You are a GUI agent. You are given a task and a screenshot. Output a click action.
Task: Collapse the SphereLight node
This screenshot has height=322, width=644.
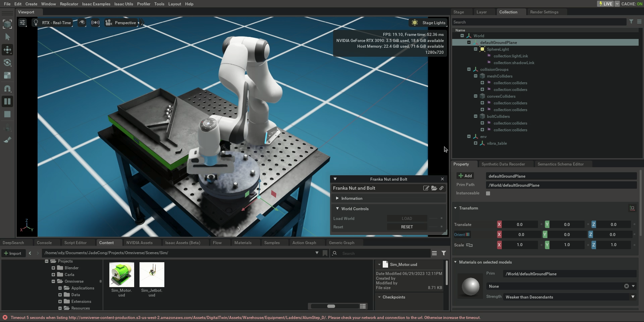pyautogui.click(x=476, y=49)
